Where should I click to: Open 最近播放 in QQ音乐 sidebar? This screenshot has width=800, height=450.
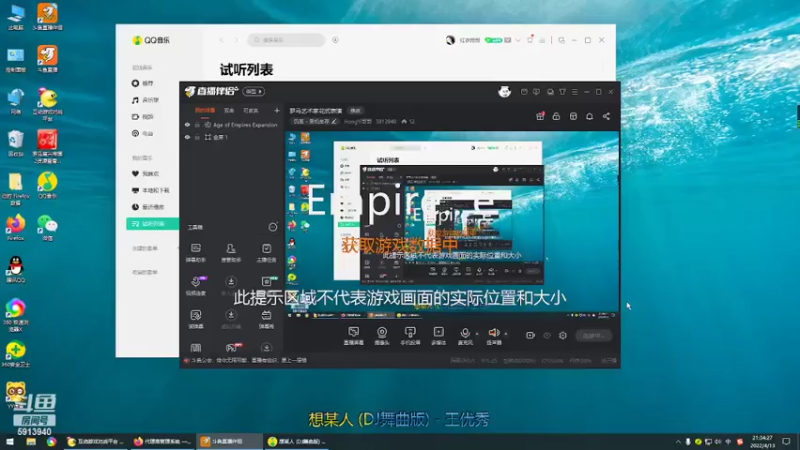click(148, 207)
